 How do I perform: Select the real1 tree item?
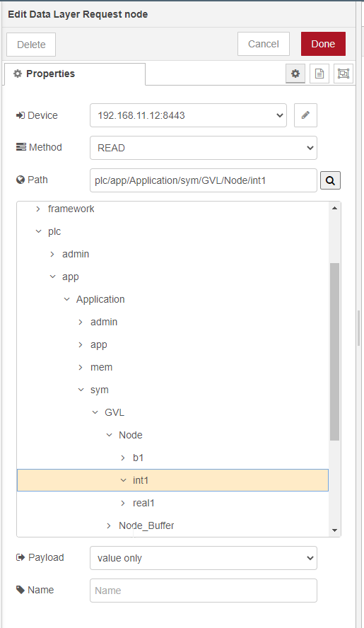[143, 503]
